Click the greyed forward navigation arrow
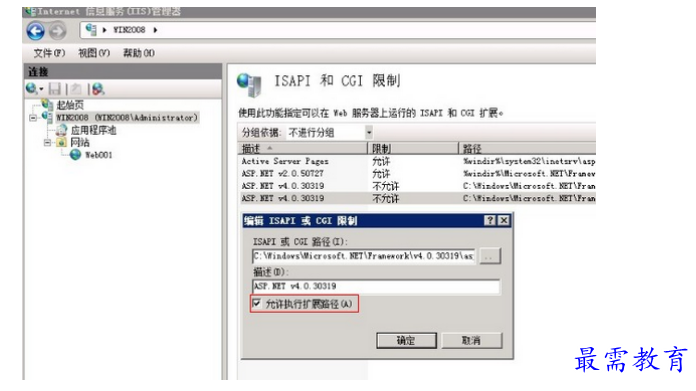The image size is (696, 391). point(57,31)
